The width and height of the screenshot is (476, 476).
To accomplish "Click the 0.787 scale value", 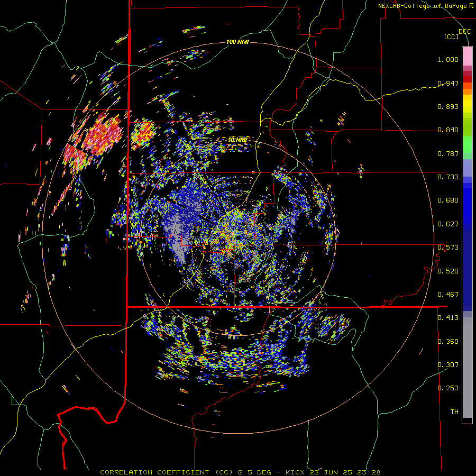I will pyautogui.click(x=448, y=153).
